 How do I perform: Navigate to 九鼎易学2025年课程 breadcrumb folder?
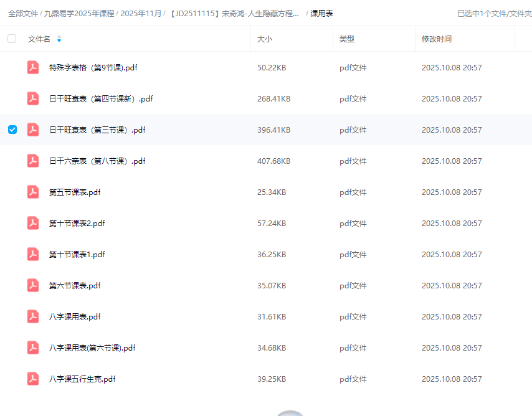point(79,13)
